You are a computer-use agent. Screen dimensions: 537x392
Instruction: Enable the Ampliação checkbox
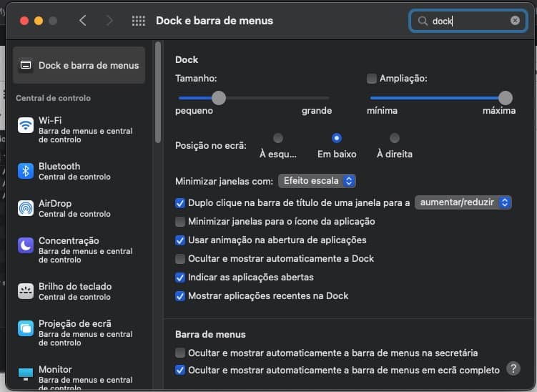coord(372,78)
